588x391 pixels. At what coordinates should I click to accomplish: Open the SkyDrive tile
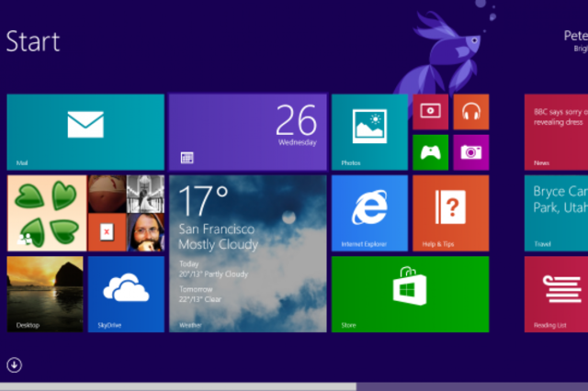[x=126, y=295]
